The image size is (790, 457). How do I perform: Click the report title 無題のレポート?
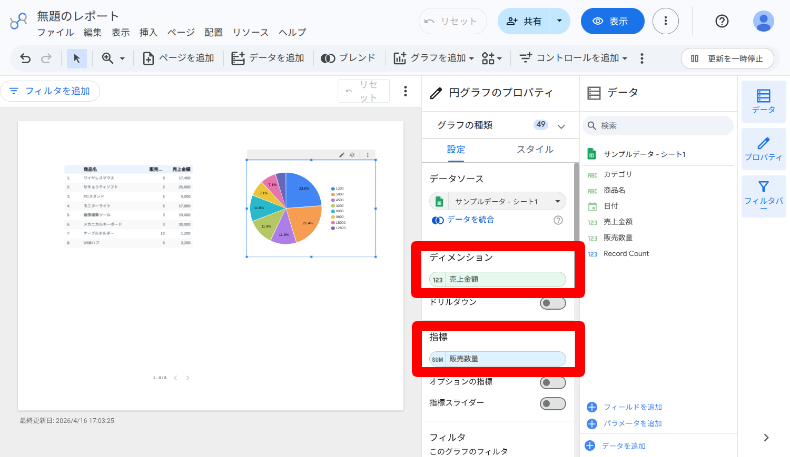(78, 16)
